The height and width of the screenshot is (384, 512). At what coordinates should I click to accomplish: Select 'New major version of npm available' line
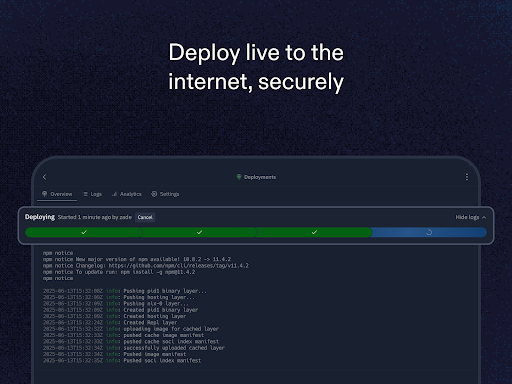(137, 259)
